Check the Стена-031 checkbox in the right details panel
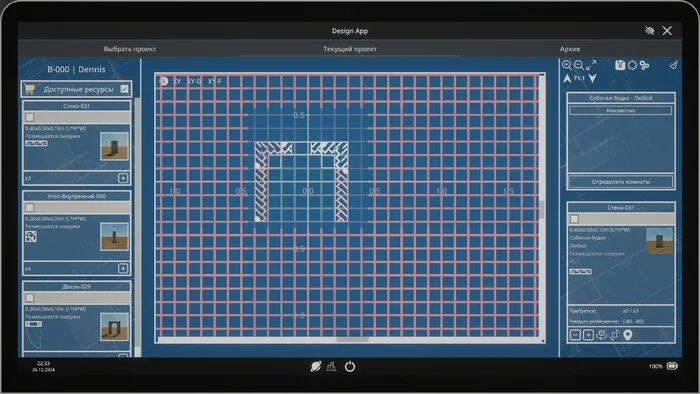The image size is (700, 394). click(x=575, y=219)
